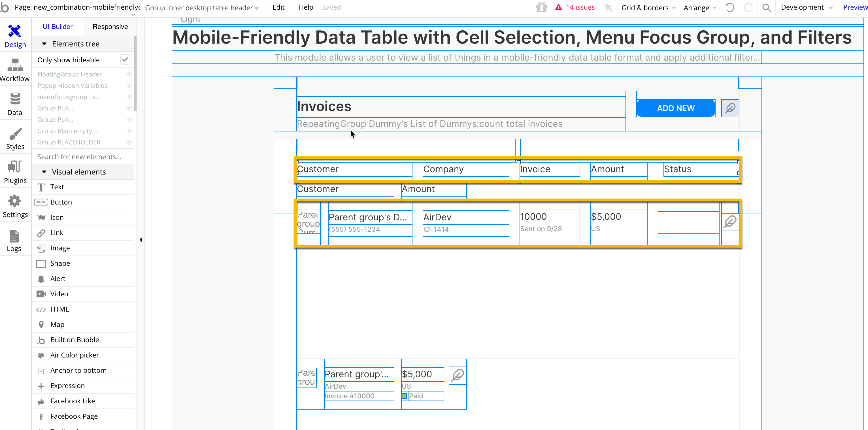868x430 pixels.
Task: Select the Status column header
Action: [x=701, y=169]
